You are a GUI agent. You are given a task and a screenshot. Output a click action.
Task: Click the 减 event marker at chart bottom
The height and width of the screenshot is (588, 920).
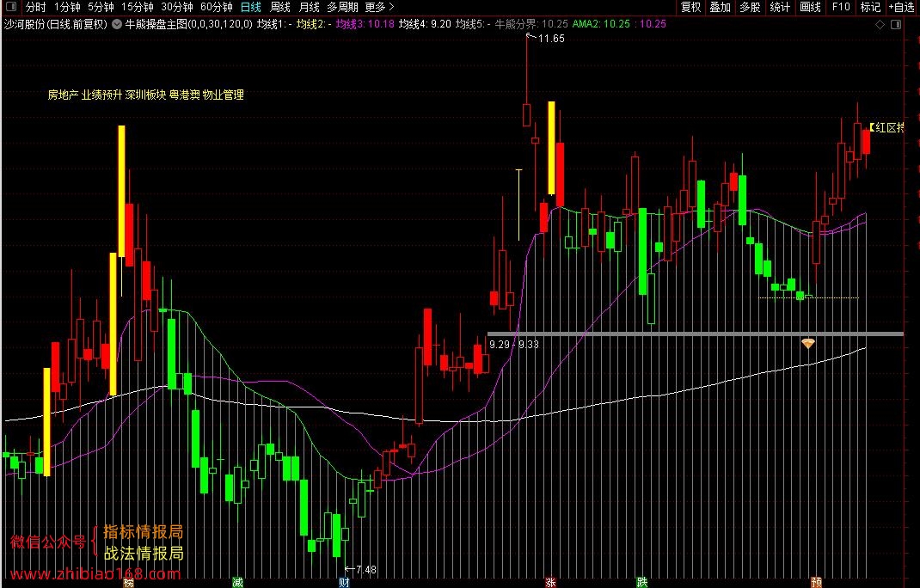237,583
